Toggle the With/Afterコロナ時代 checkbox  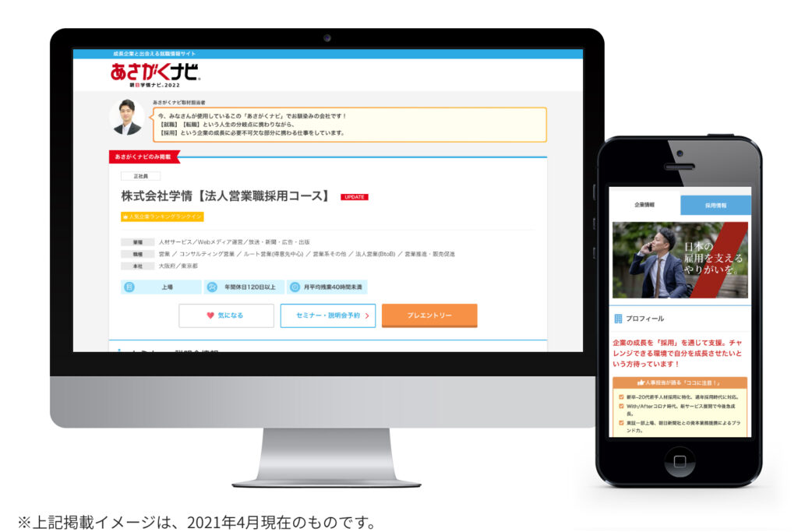[621, 405]
